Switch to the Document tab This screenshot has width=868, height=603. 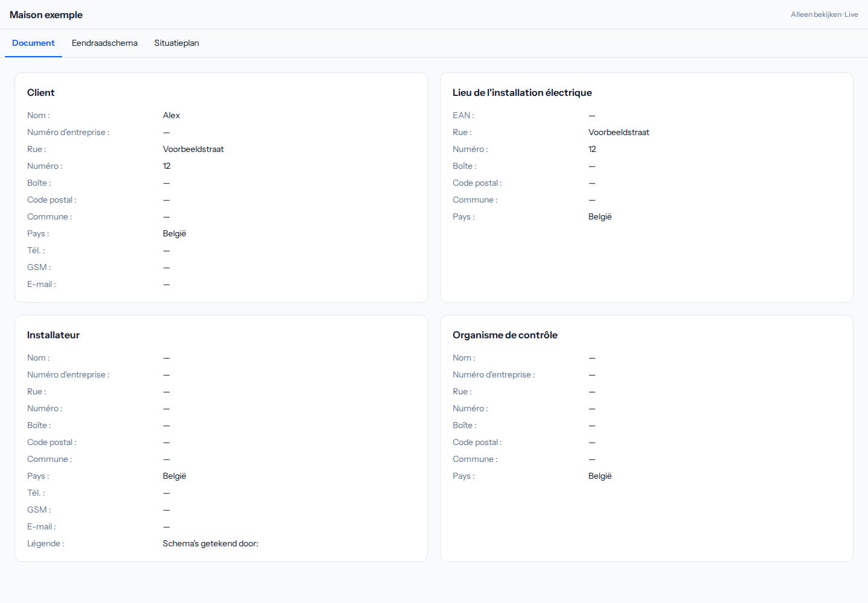tap(33, 43)
